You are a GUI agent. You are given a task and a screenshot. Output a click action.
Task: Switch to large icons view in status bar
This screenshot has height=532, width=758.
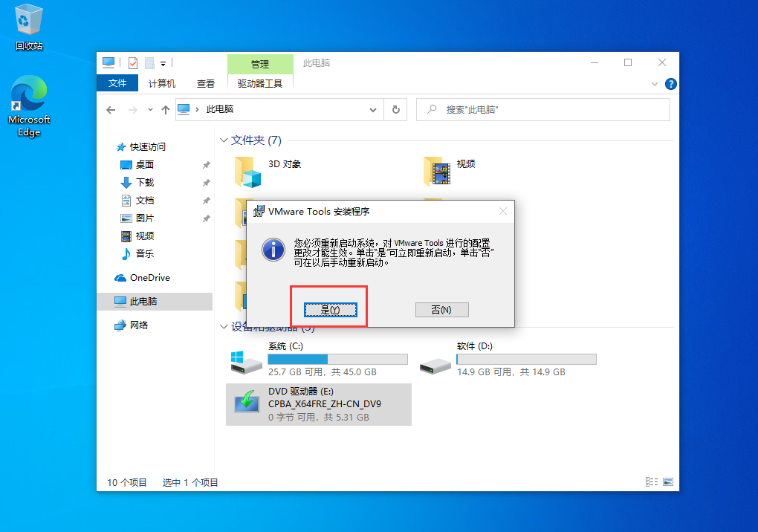point(668,481)
